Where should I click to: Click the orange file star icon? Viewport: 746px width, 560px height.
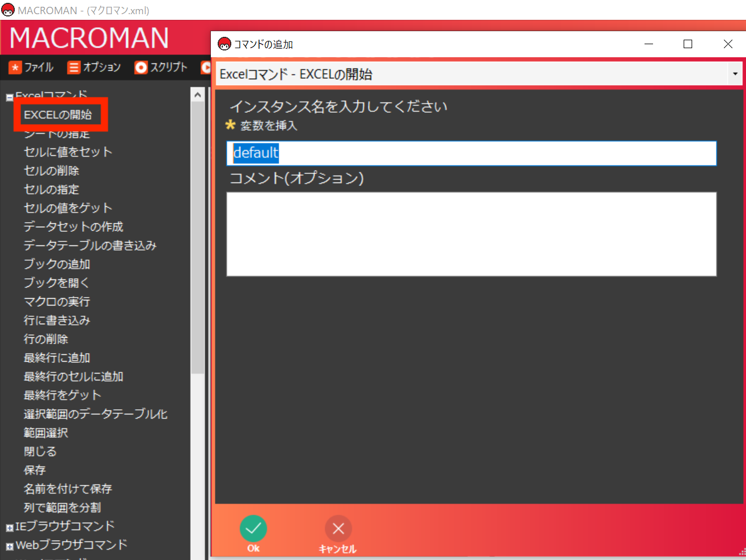click(x=15, y=67)
